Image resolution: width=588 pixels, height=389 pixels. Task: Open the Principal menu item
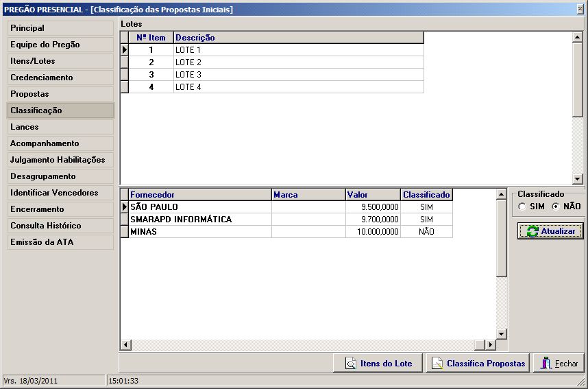[60, 28]
